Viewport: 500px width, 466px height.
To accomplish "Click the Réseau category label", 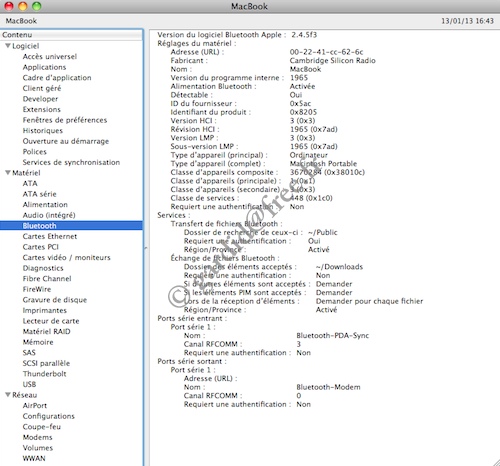I will (25, 395).
